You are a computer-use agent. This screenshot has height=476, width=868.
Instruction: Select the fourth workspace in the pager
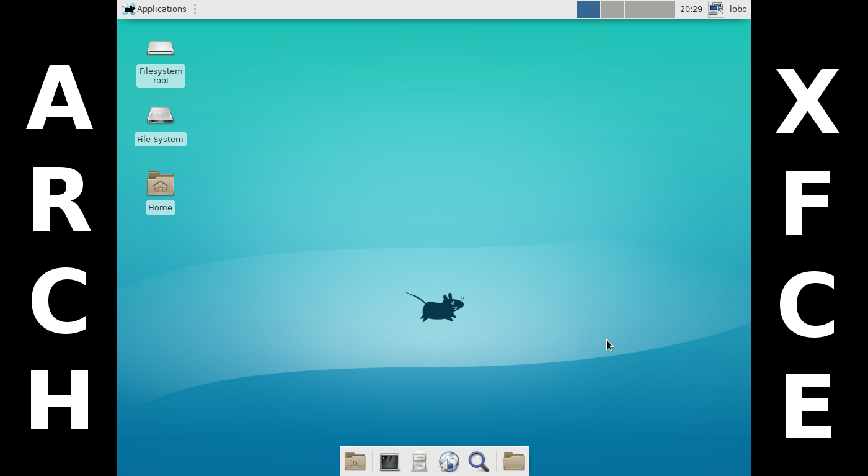pyautogui.click(x=662, y=9)
